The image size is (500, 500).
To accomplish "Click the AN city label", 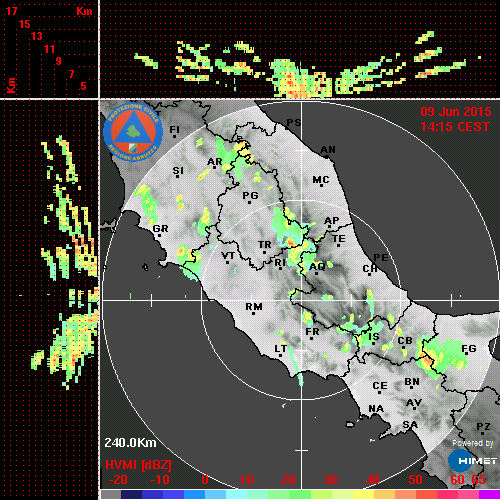I will point(328,150).
